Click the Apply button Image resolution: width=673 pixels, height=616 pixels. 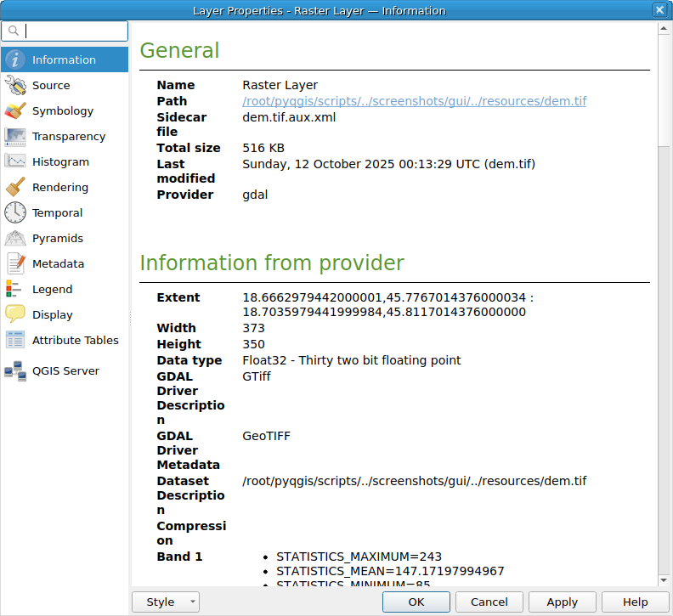coord(562,602)
